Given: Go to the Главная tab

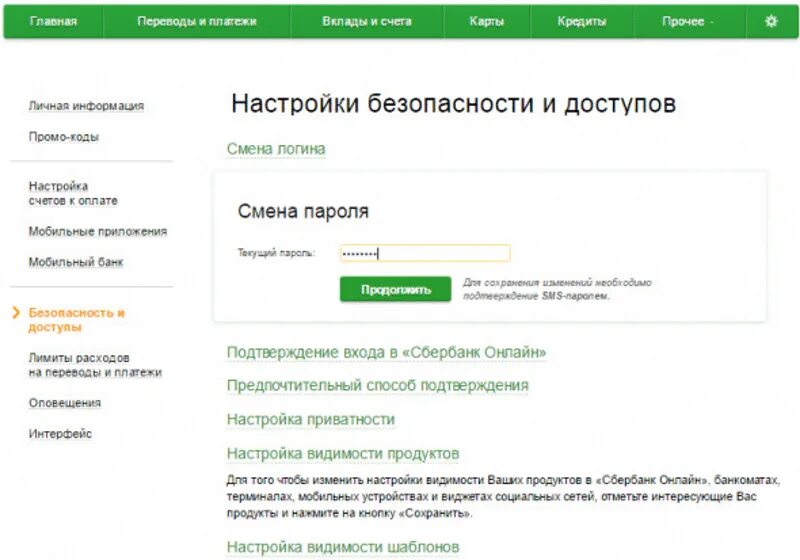Looking at the screenshot, I should click(x=54, y=21).
